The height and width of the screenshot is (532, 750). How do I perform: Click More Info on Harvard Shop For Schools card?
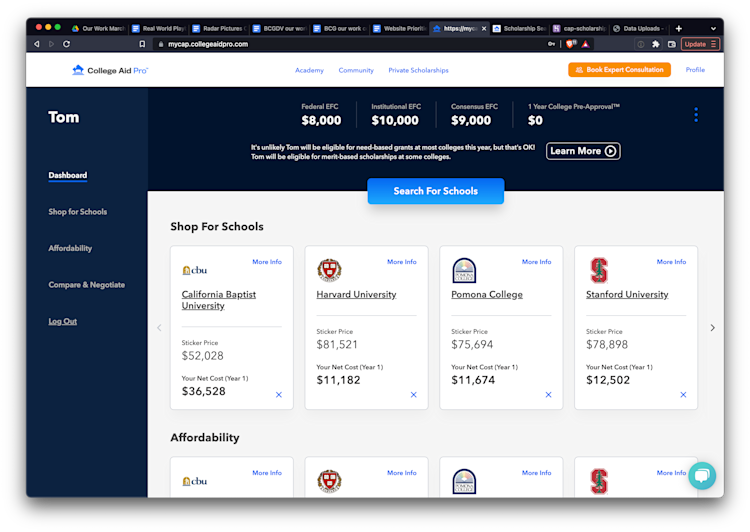pos(402,262)
